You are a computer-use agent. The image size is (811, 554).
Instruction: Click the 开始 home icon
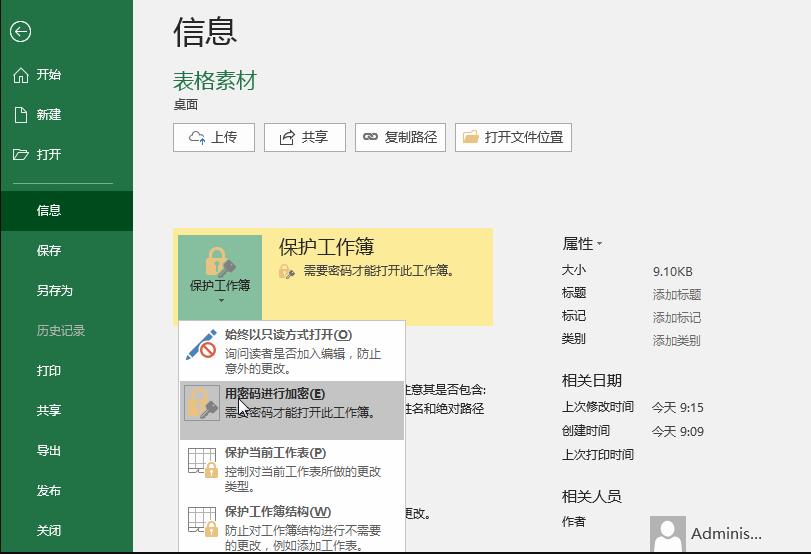coord(20,75)
